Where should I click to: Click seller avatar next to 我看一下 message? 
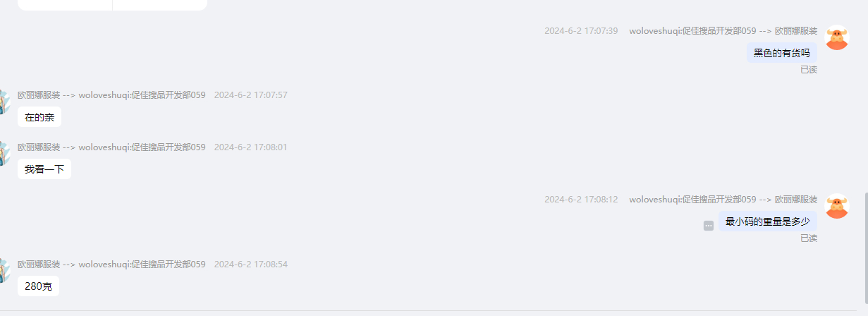[4, 154]
